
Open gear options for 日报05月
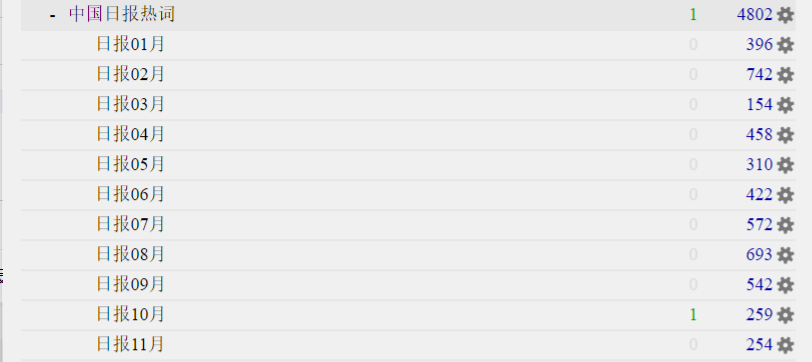point(786,165)
